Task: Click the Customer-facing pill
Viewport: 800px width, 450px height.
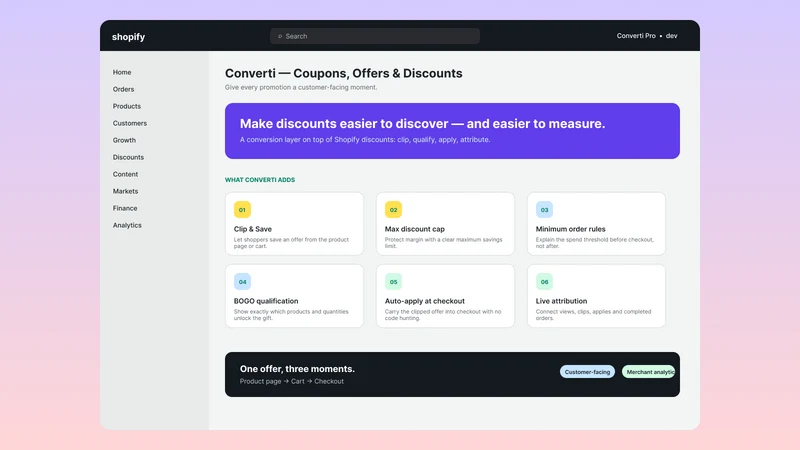Action: tap(587, 372)
